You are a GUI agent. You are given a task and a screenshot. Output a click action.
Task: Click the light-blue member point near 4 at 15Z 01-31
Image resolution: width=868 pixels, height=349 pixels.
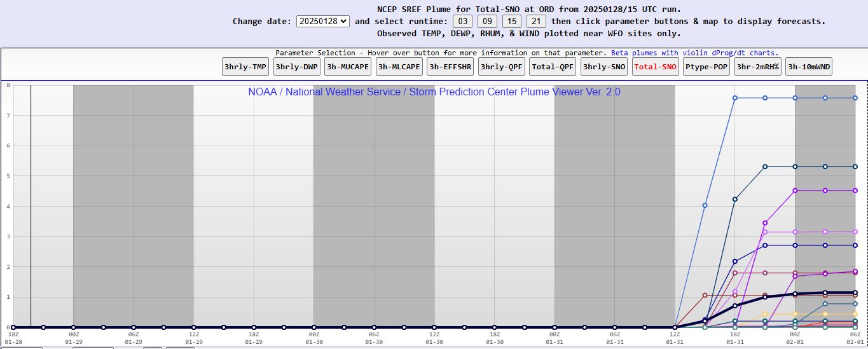coord(705,205)
